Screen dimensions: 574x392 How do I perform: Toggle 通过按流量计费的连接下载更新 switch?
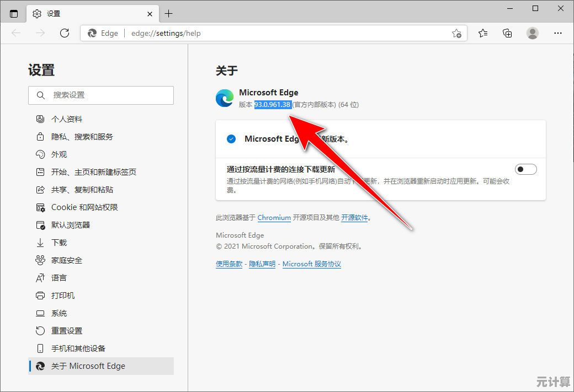525,169
